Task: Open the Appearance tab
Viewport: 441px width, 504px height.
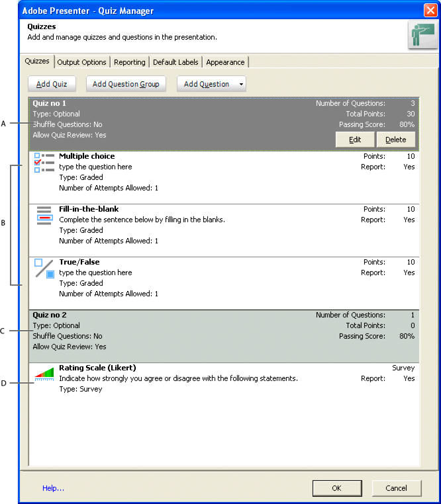Action: 225,62
